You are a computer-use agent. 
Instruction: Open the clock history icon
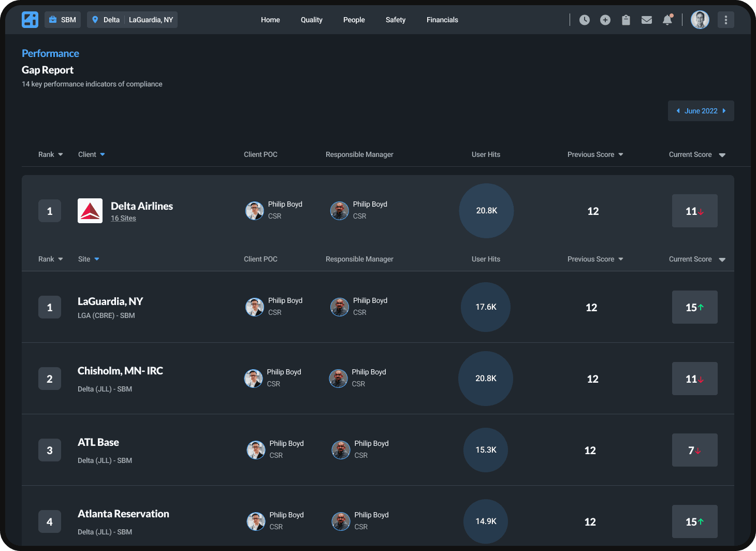(x=585, y=20)
